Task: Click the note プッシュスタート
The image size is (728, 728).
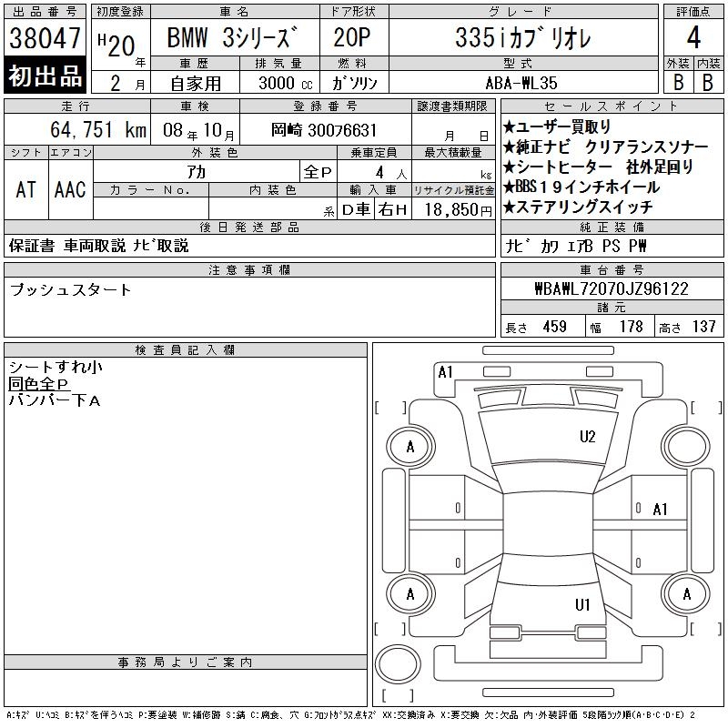Action: tap(71, 289)
